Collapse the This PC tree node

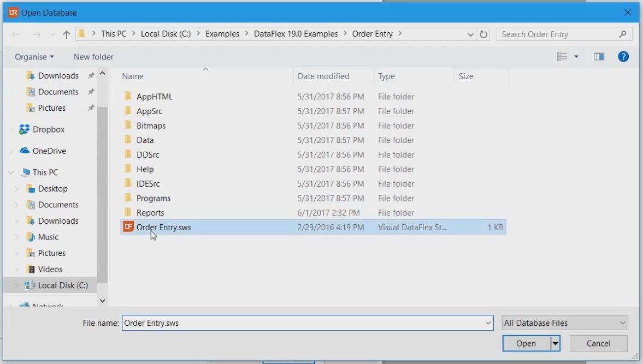pyautogui.click(x=11, y=172)
